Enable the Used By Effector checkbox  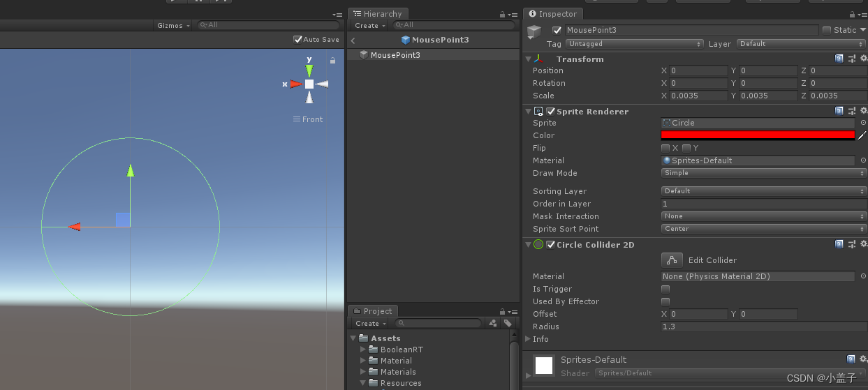tap(665, 301)
